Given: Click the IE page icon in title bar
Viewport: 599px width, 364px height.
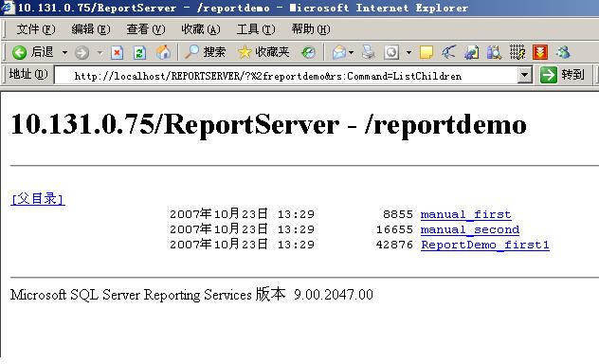Looking at the screenshot, I should pyautogui.click(x=8, y=8).
